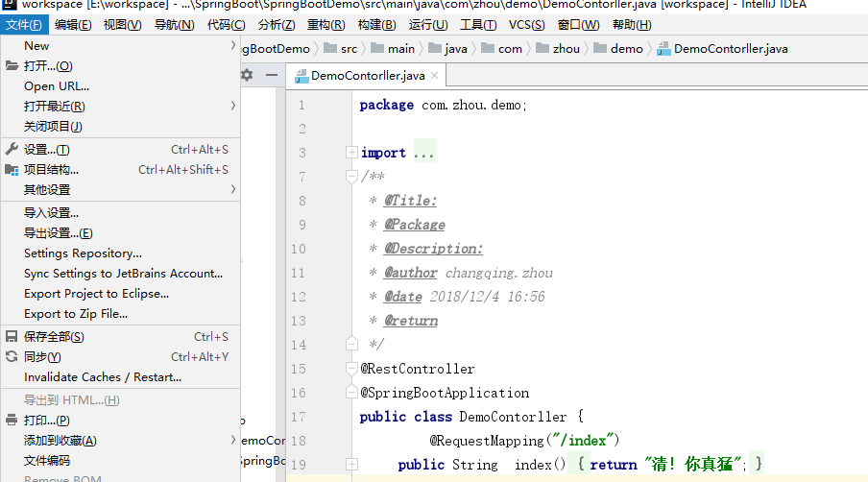The image size is (868, 482).
Task: Choose 文件编码 menu entry
Action: pos(121,461)
